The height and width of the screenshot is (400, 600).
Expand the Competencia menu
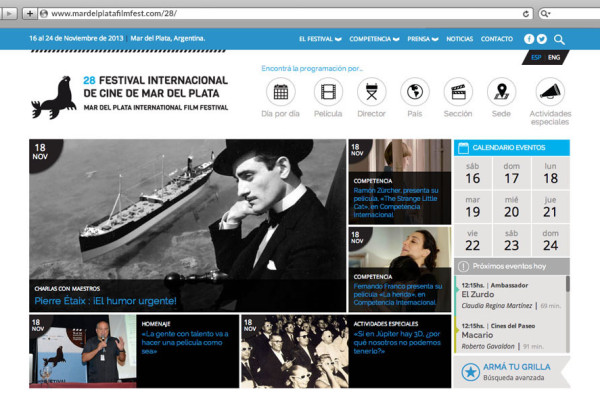coord(374,39)
